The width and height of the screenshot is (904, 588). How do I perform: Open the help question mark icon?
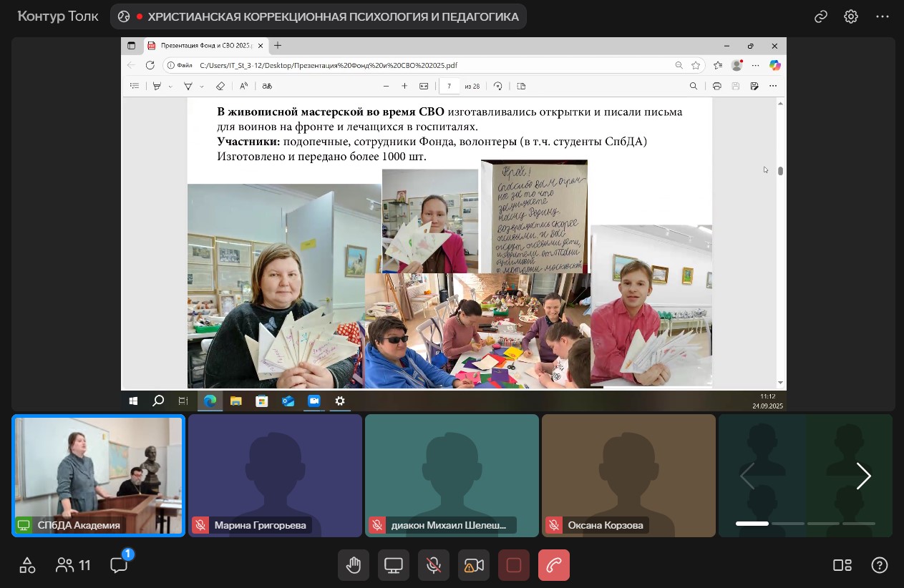(x=880, y=565)
